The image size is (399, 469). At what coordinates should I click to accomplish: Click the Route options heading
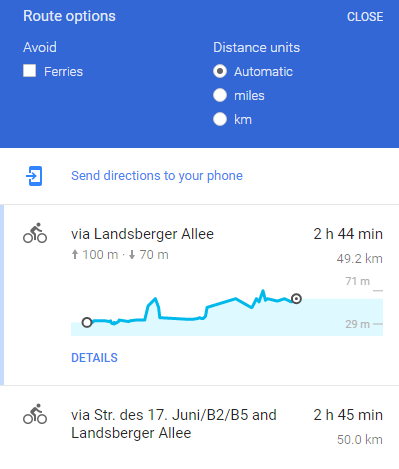pyautogui.click(x=69, y=16)
